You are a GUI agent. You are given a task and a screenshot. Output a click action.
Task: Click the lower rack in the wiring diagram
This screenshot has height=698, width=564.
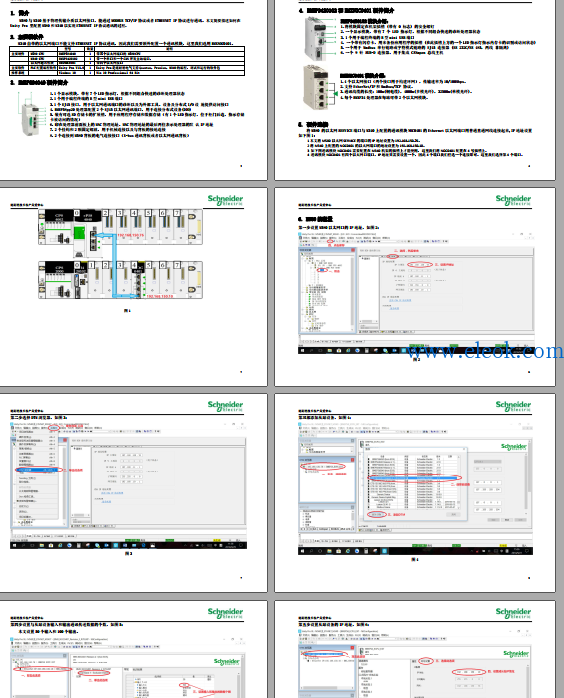pyautogui.click(x=120, y=280)
